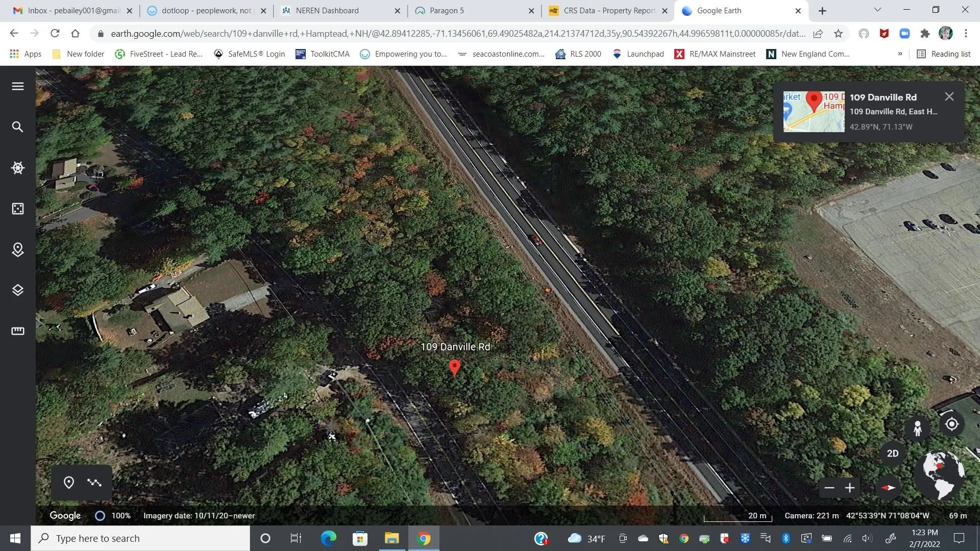Click Google logo in status bar
Screen dimensions: 980x551
point(65,516)
